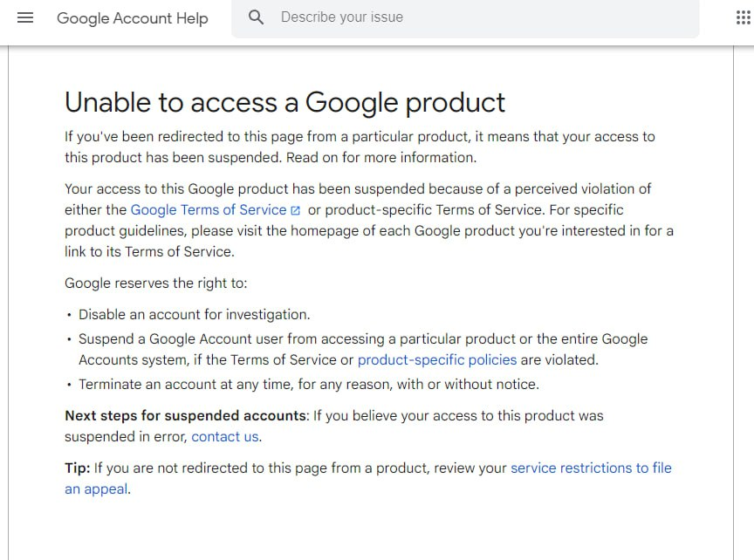This screenshot has width=754, height=560.
Task: Click the 'Your access to this Google product' paragraph
Action: [369, 220]
